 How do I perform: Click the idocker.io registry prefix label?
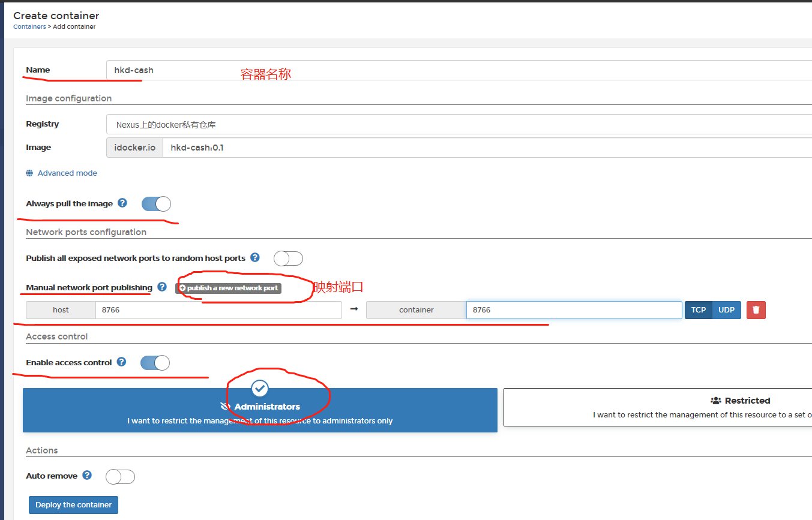pyautogui.click(x=134, y=148)
